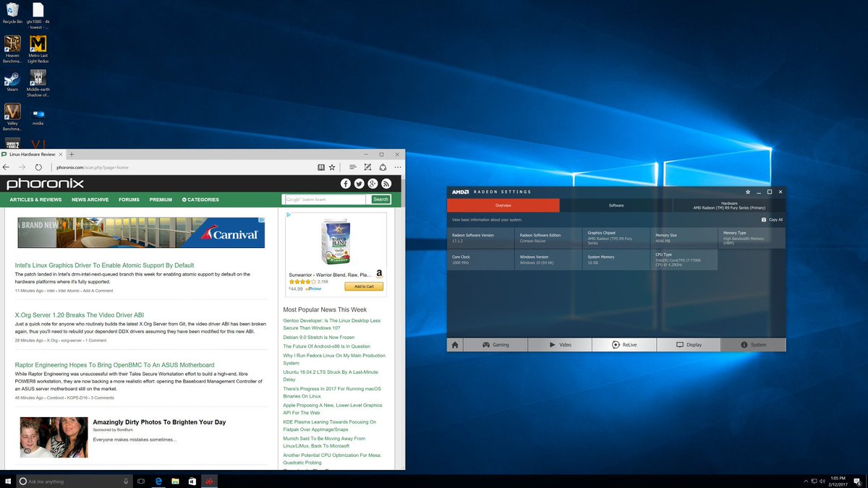The height and width of the screenshot is (488, 868).
Task: Open the Articles & Reviews menu
Action: (x=35, y=200)
